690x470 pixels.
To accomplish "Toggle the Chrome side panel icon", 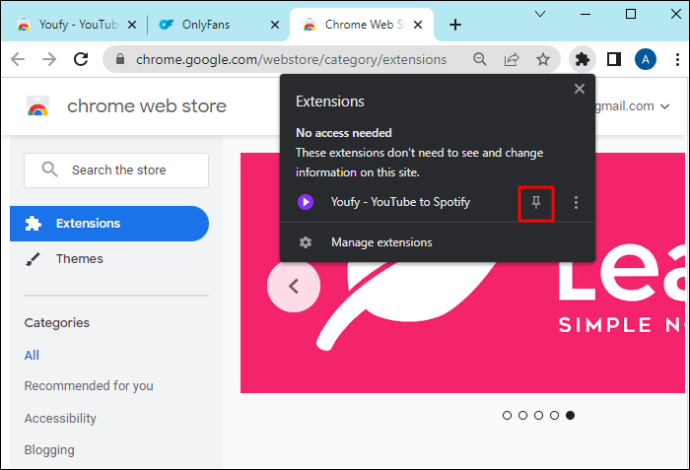I will tap(614, 59).
